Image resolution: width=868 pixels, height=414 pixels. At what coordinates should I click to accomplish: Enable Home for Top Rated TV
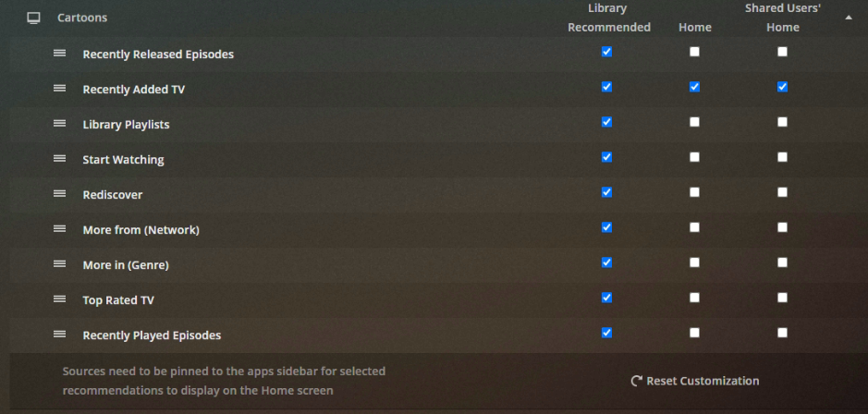[694, 298]
